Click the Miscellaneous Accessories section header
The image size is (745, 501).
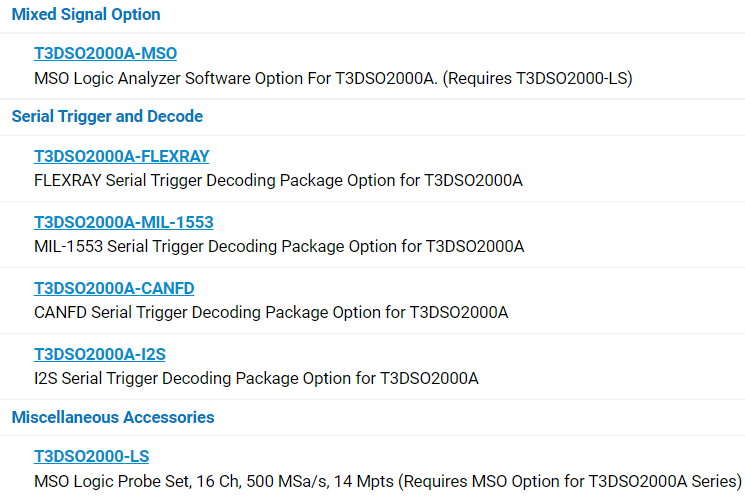tap(113, 417)
